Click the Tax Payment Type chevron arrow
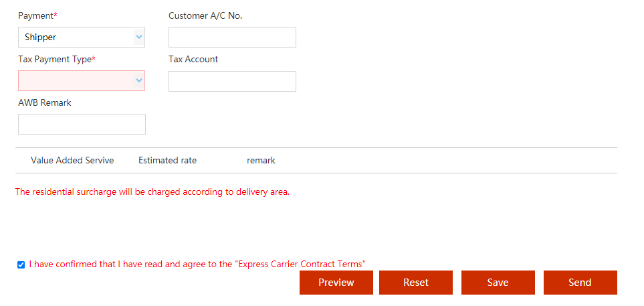Viewport: 644px width, 306px height. point(139,80)
